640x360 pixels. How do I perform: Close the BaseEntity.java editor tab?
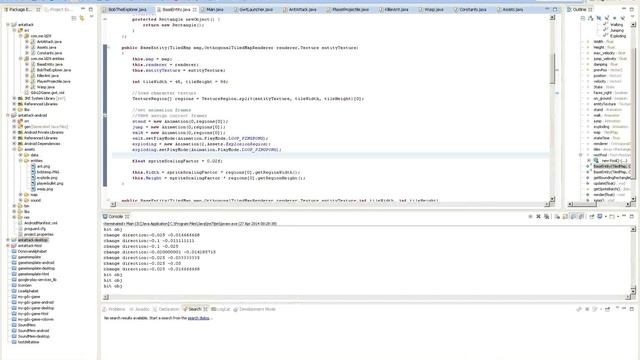[195, 9]
